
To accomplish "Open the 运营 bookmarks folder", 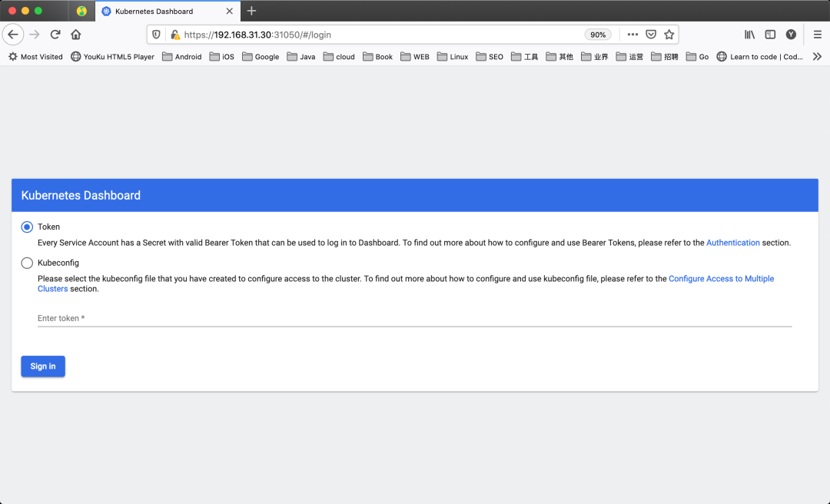I will (629, 57).
